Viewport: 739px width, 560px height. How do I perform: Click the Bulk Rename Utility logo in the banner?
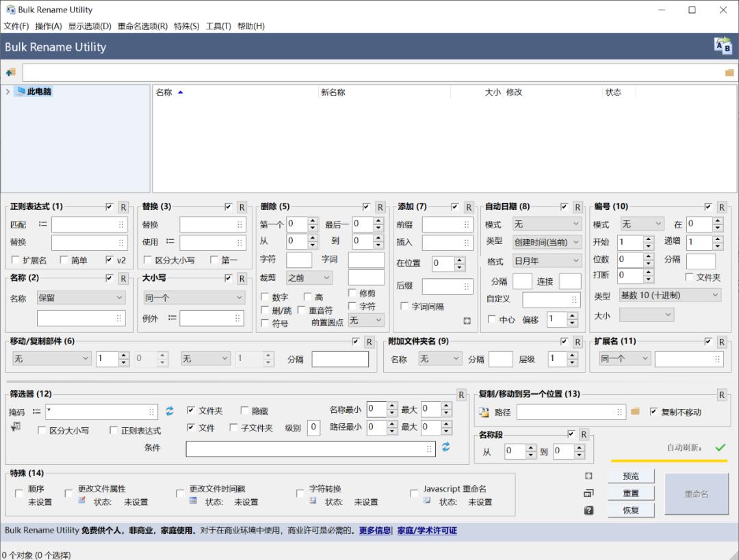[x=723, y=46]
